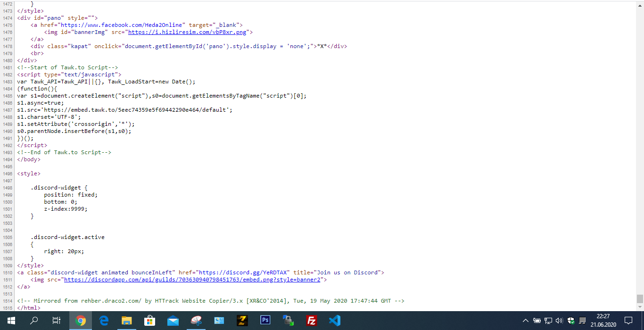Open the Action Center notifications icon
This screenshot has height=330, width=644.
click(x=628, y=321)
